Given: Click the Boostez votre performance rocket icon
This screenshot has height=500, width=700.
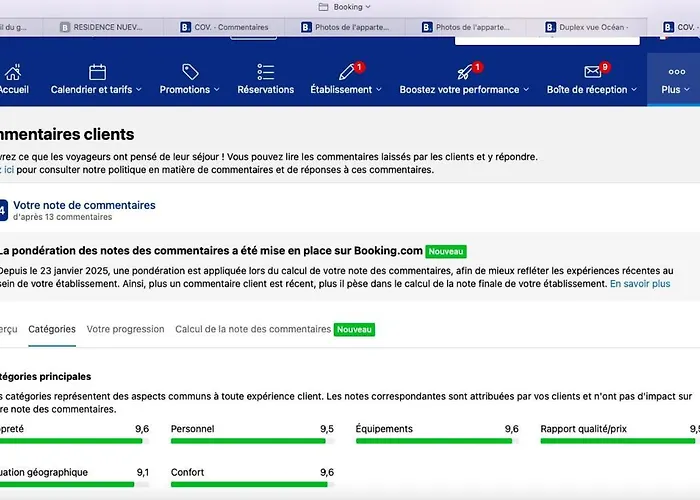Looking at the screenshot, I should (x=465, y=72).
